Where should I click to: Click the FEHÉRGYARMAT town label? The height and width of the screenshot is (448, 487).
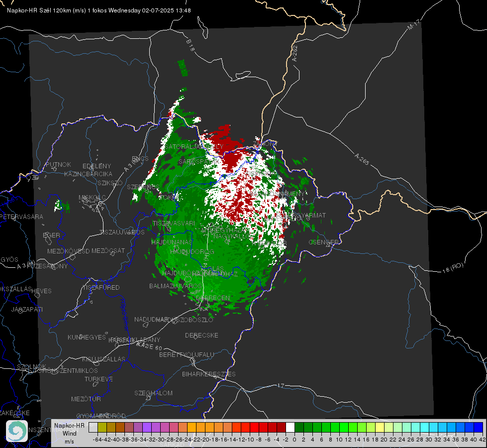click(x=301, y=215)
